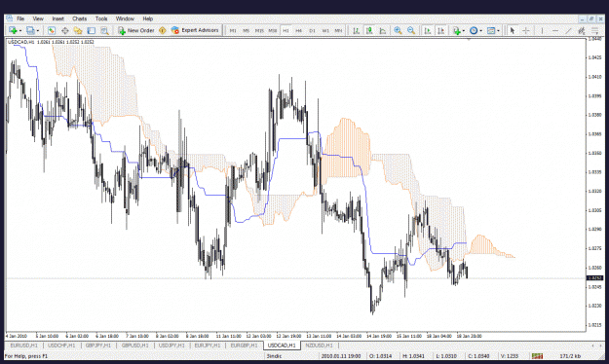
Task: Select Line Chart display icon
Action: pos(383,30)
